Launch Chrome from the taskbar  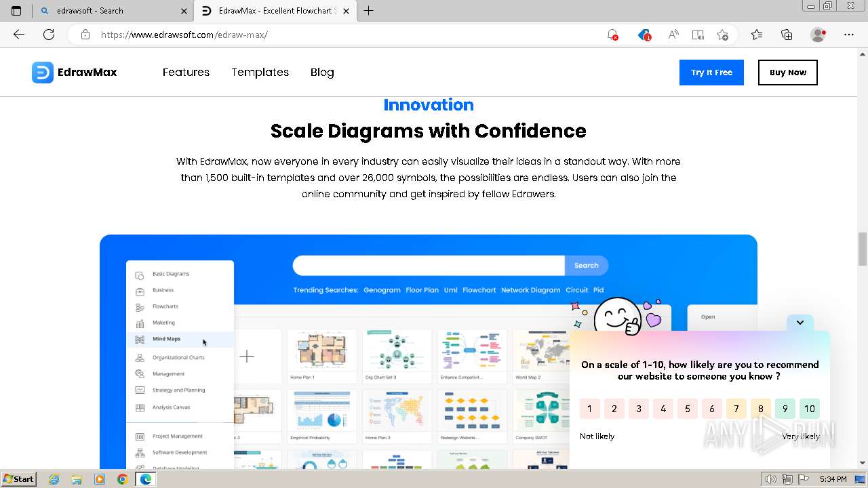(x=122, y=479)
